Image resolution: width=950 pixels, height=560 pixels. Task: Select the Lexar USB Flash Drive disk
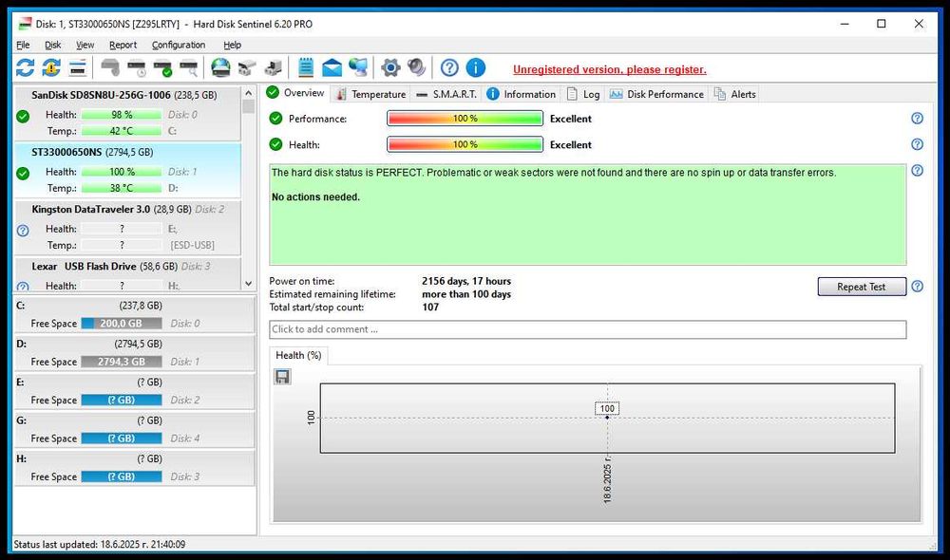click(127, 275)
